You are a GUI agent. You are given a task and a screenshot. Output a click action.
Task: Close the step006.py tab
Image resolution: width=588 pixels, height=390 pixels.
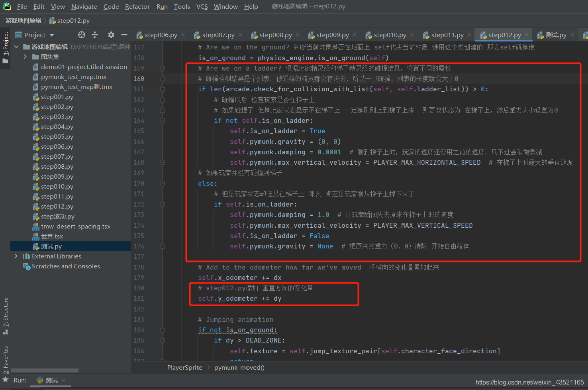tap(183, 35)
